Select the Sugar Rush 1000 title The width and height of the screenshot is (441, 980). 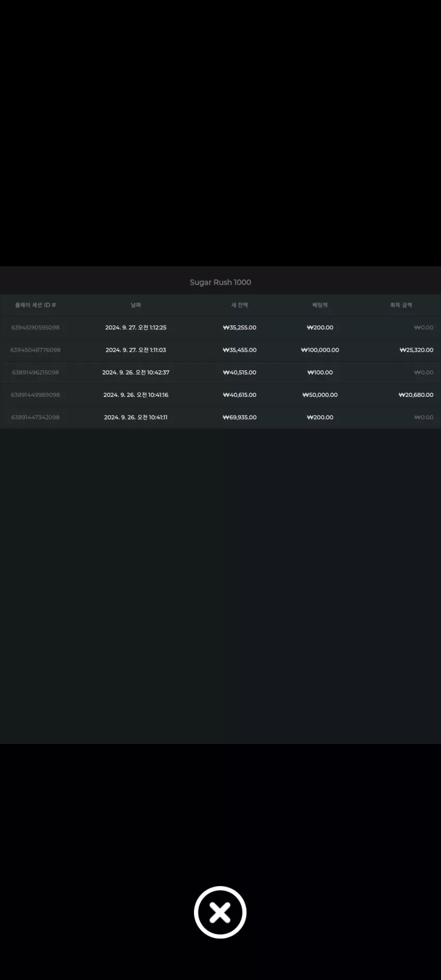click(220, 282)
